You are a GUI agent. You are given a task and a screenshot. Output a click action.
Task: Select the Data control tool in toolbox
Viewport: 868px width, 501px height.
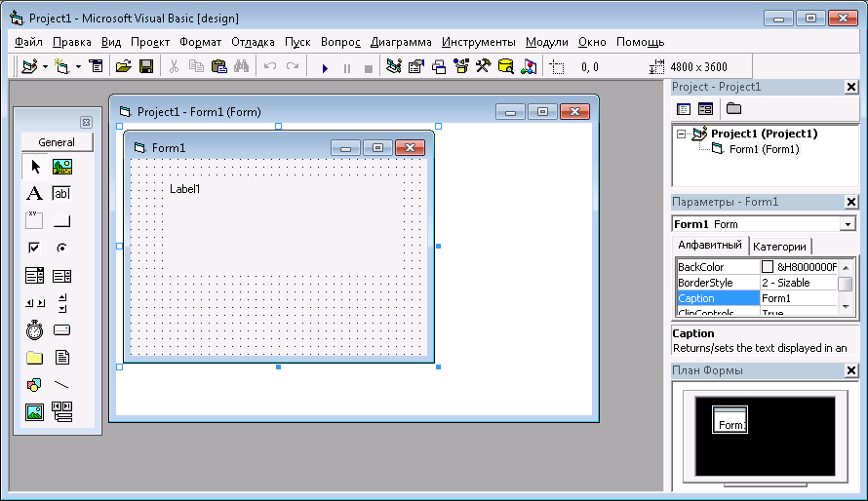tap(62, 411)
